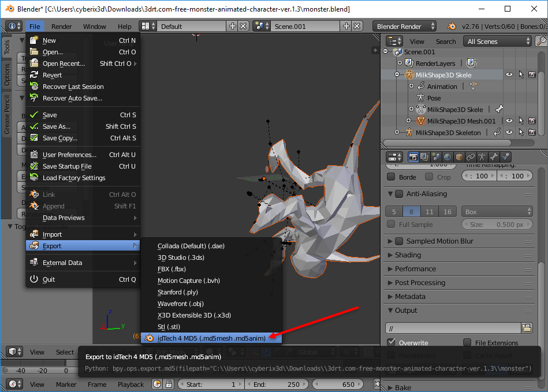Open the screen layout browse icon
This screenshot has width=548, height=392.
[x=148, y=26]
